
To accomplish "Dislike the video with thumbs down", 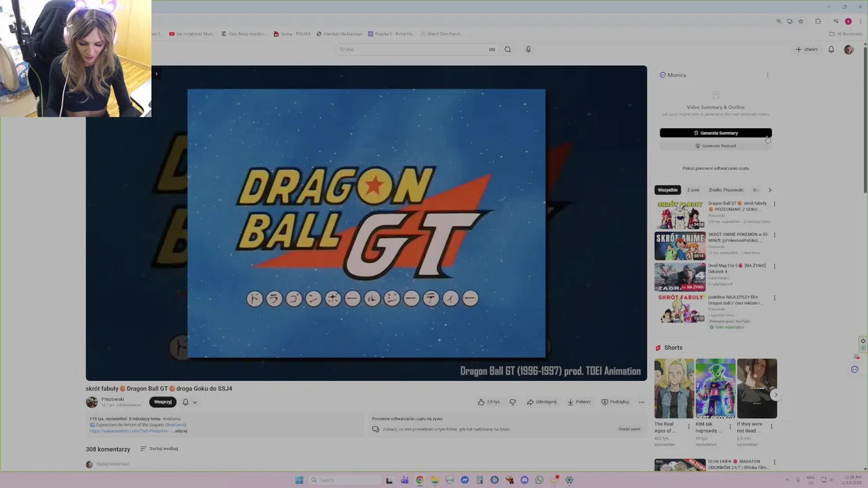I will click(x=513, y=402).
